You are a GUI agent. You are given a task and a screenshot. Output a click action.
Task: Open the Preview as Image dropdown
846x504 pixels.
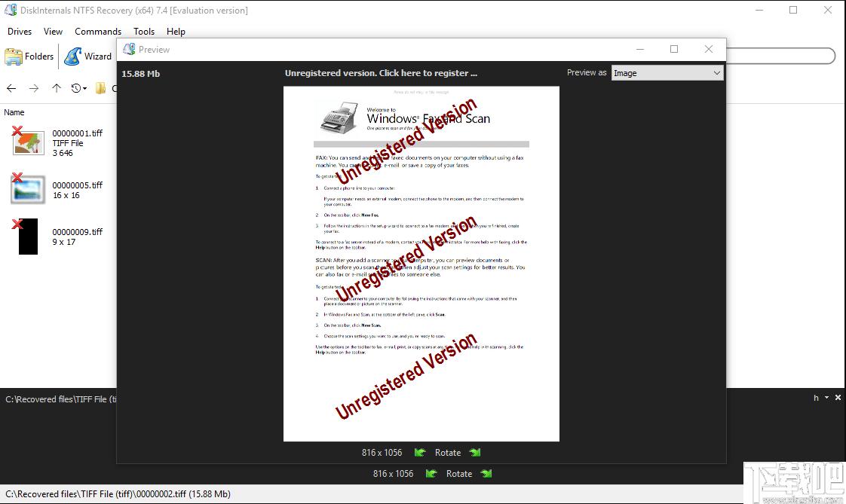pyautogui.click(x=667, y=73)
